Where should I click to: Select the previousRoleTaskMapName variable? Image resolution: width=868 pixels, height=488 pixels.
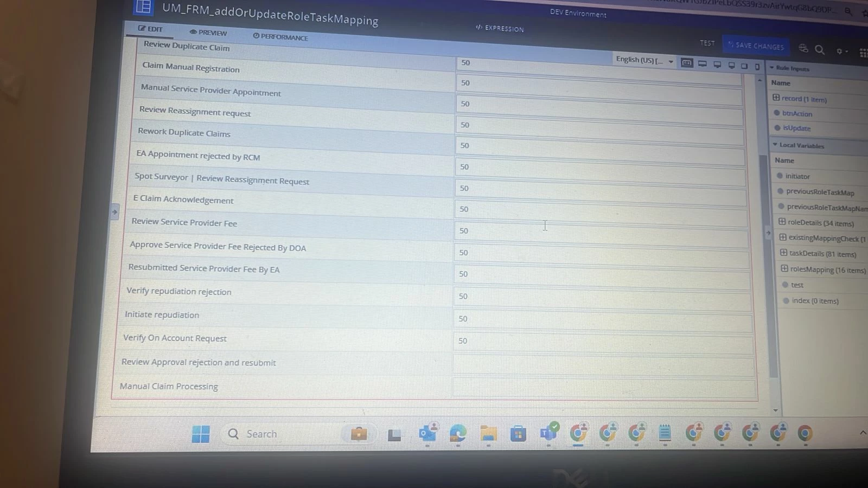[x=827, y=208]
